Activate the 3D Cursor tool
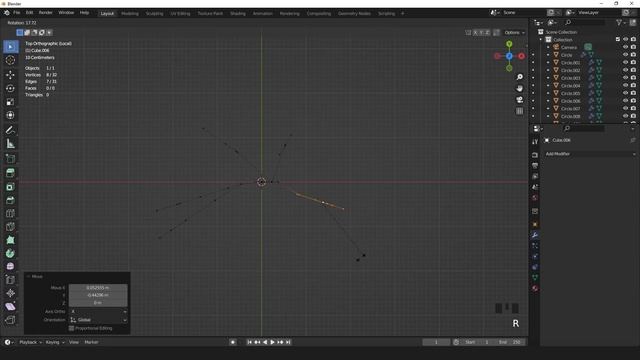The image size is (640, 360). click(x=10, y=60)
